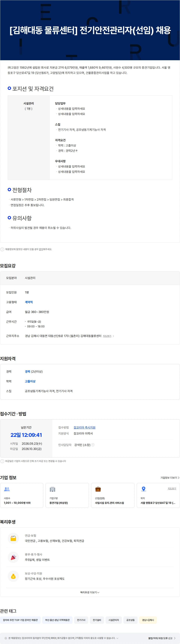Expand contact info with plus icon beside 강석민 (소장)
The height and width of the screenshot is (644, 180).
coord(93,445)
